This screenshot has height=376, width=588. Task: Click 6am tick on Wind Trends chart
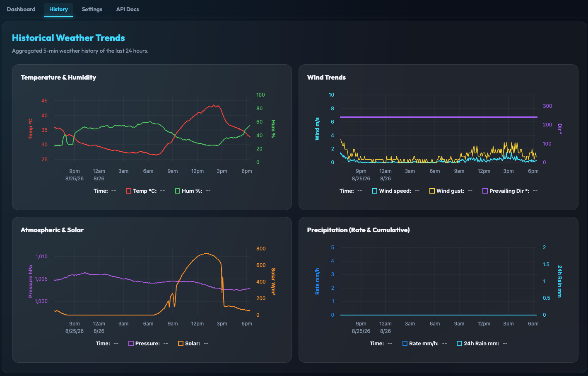click(435, 171)
